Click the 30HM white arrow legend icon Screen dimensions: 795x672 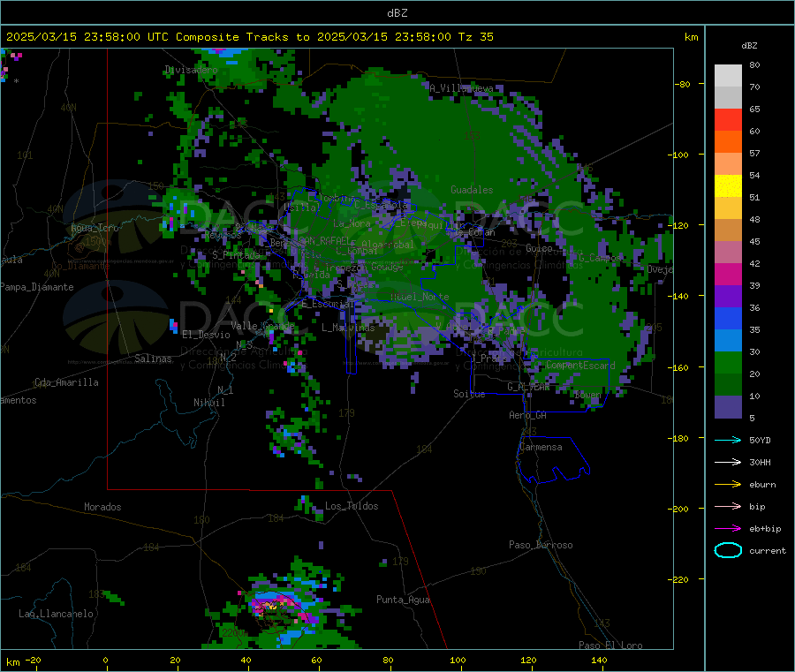pos(728,462)
